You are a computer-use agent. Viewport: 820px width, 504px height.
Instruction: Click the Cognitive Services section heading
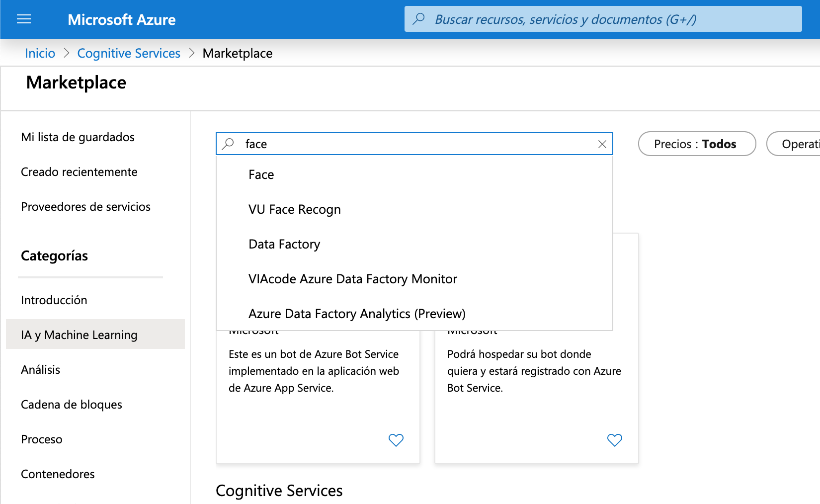pos(279,491)
